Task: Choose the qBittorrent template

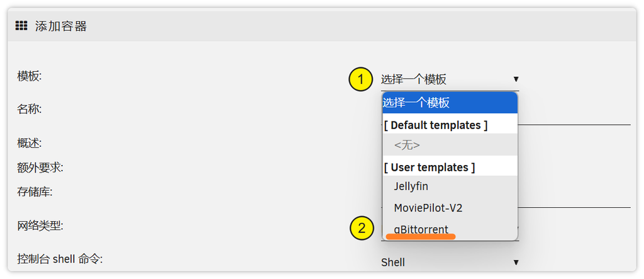Action: [x=421, y=229]
